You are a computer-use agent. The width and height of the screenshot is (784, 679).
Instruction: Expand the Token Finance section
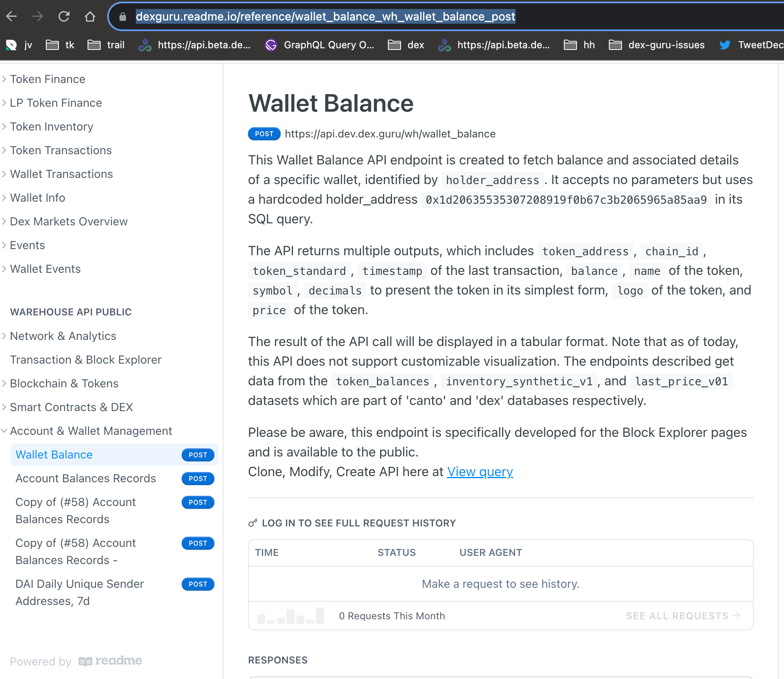47,79
